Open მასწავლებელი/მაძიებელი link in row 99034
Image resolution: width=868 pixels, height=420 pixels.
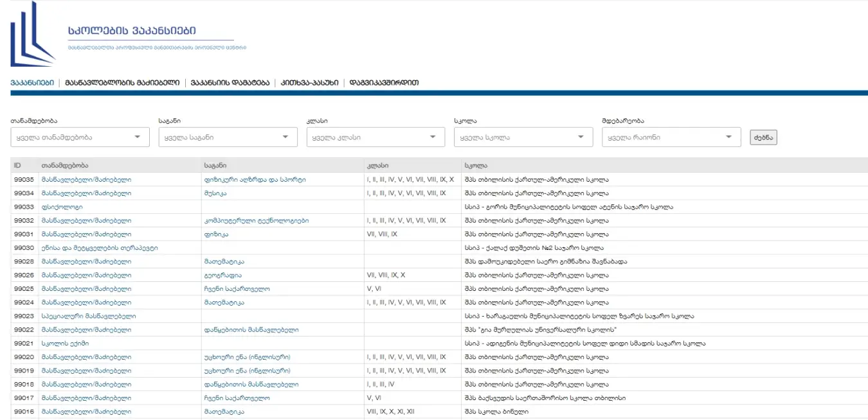[x=86, y=193]
